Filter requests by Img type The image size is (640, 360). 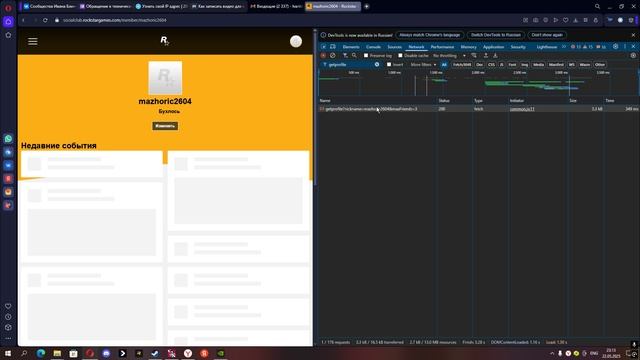coord(524,64)
